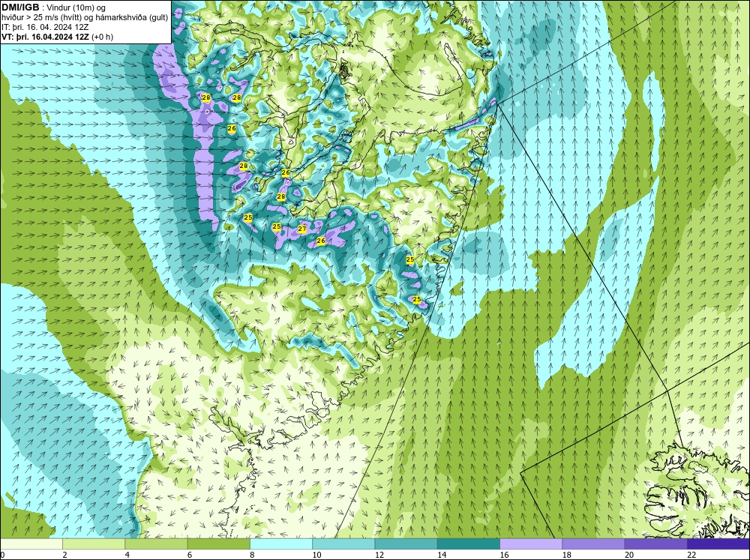Viewport: 750px width, 560px height.
Task: Click the VT valid time line (+0 h)
Action: pyautogui.click(x=58, y=37)
